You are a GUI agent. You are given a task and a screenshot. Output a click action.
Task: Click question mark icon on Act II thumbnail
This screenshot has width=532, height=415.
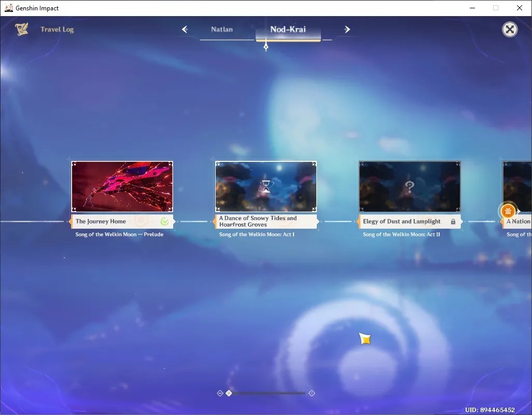410,187
